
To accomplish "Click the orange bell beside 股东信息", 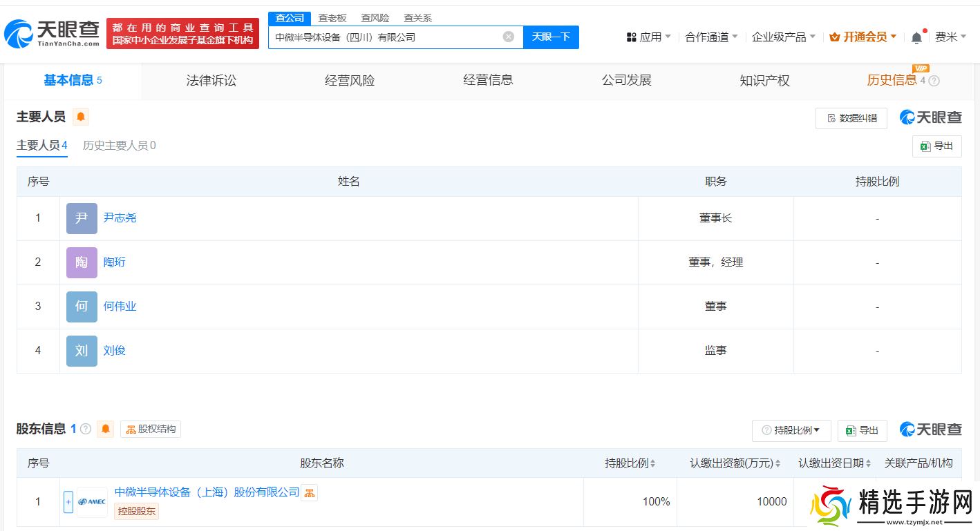I will (x=105, y=429).
